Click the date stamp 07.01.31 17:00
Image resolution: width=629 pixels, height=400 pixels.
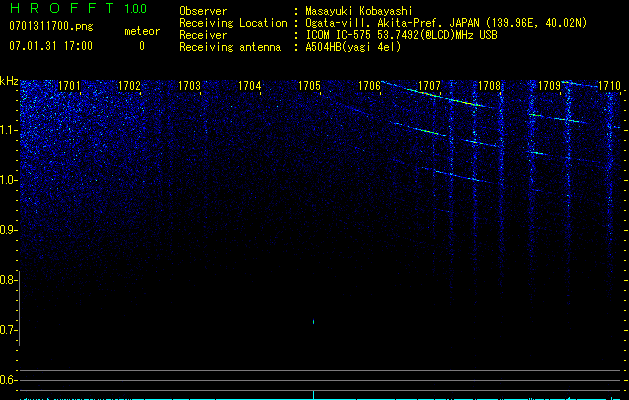click(x=51, y=46)
